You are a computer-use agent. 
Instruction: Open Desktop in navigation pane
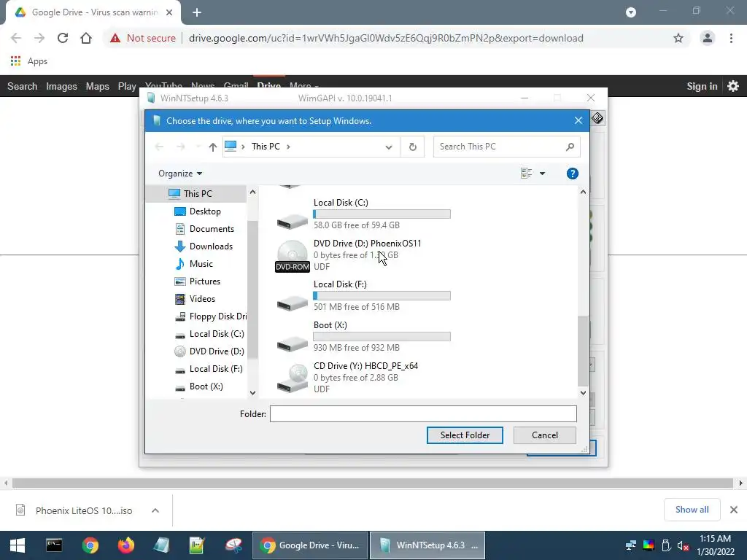205,211
